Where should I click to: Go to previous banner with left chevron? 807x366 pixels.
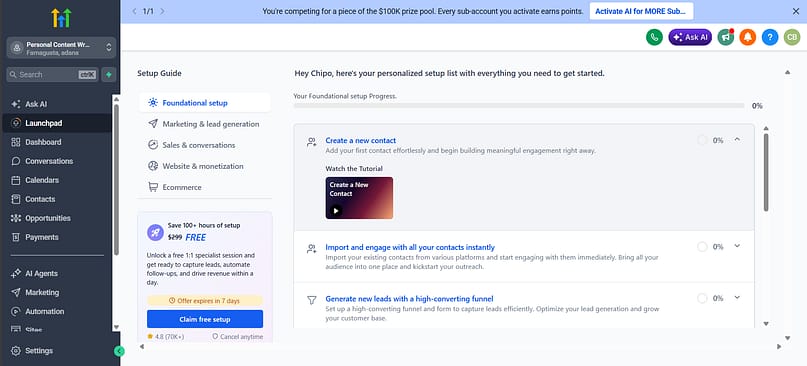(134, 11)
